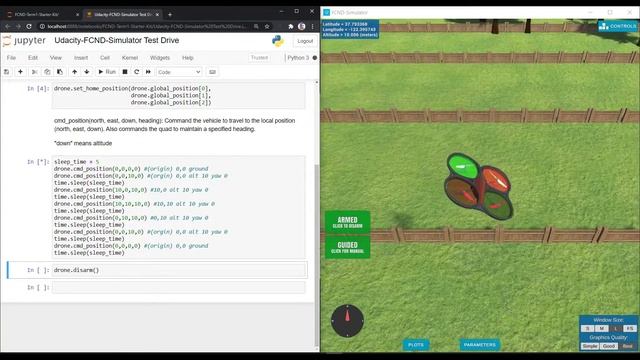The width and height of the screenshot is (640, 360).
Task: Move selected cell up arrow
Action: pyautogui.click(x=74, y=72)
